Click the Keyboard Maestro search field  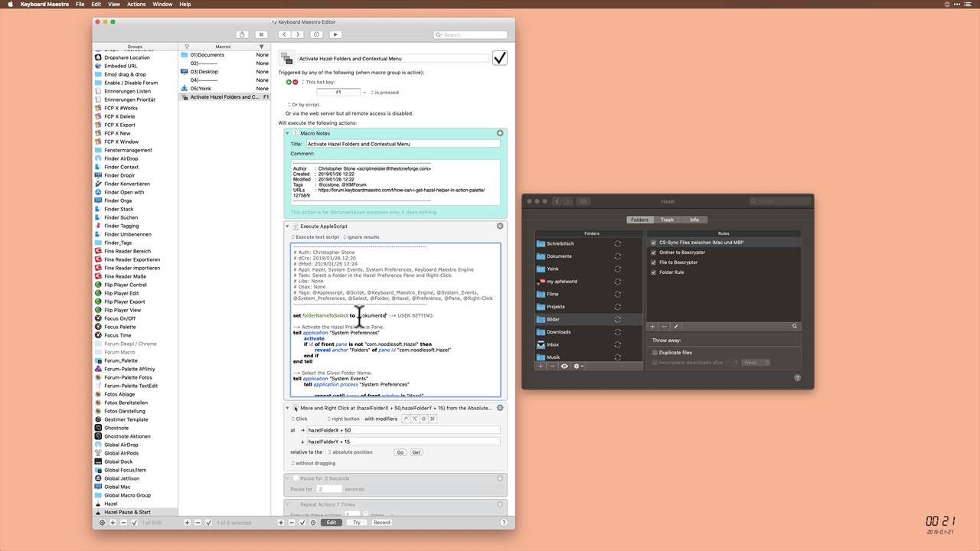470,34
